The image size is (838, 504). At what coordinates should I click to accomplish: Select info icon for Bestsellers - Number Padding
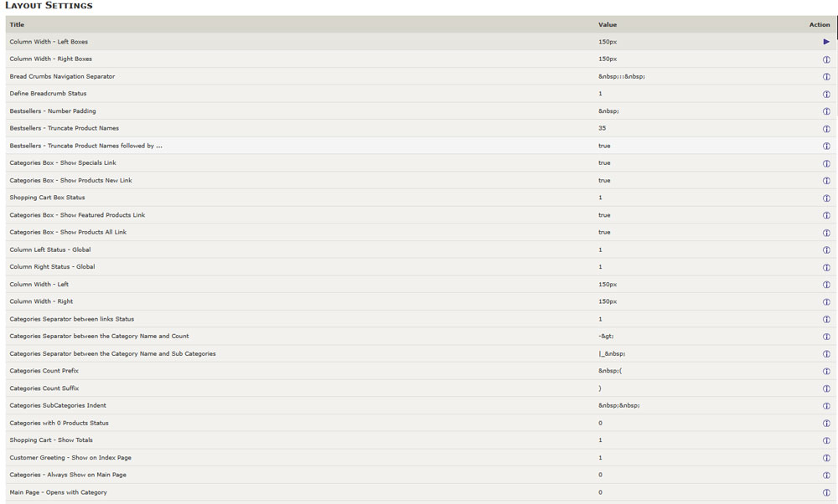[826, 111]
